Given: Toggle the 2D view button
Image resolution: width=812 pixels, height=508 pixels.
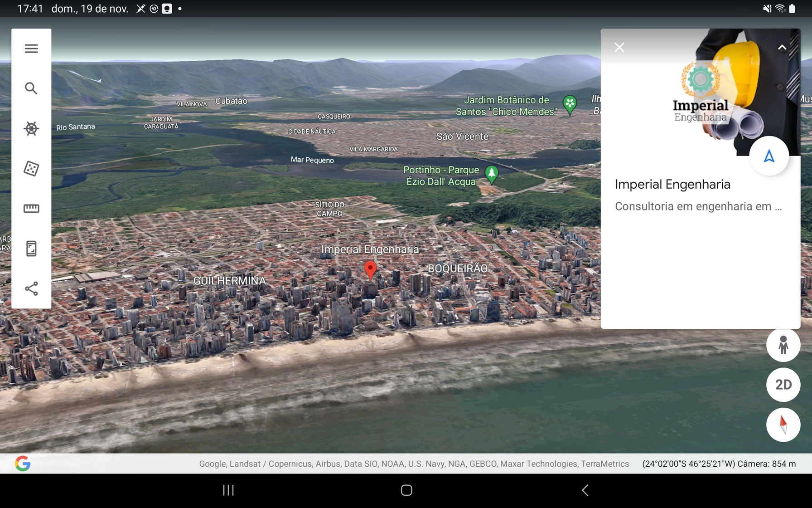Looking at the screenshot, I should click(783, 385).
